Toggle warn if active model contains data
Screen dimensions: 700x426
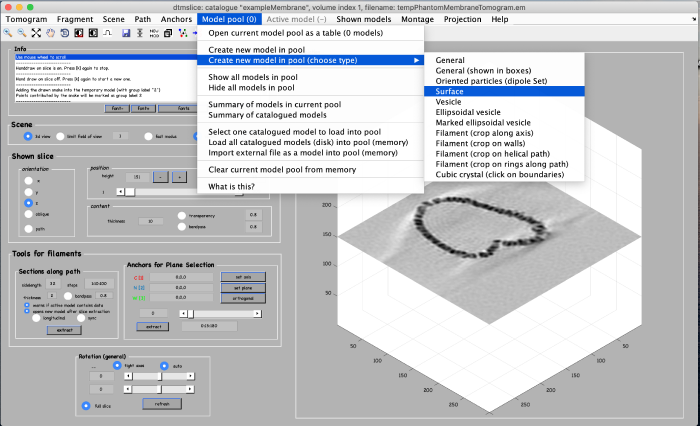[x=27, y=305]
